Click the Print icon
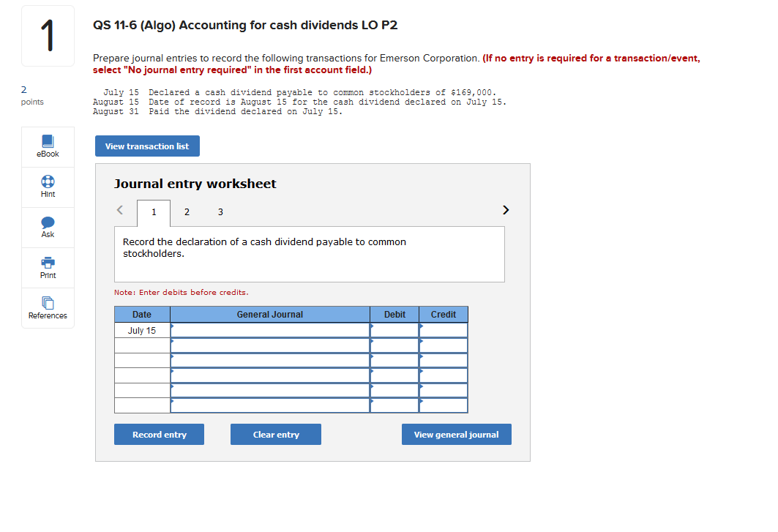 tap(47, 267)
